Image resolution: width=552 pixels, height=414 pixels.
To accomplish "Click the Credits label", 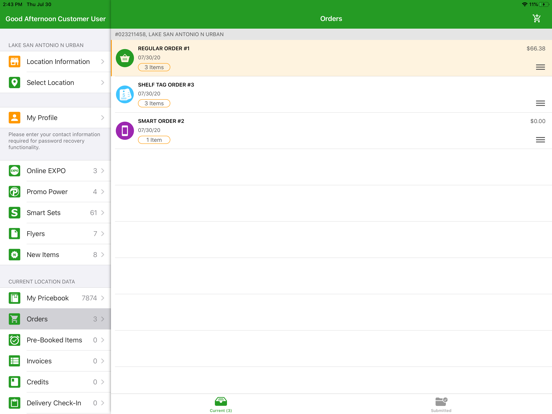I will [x=38, y=382].
